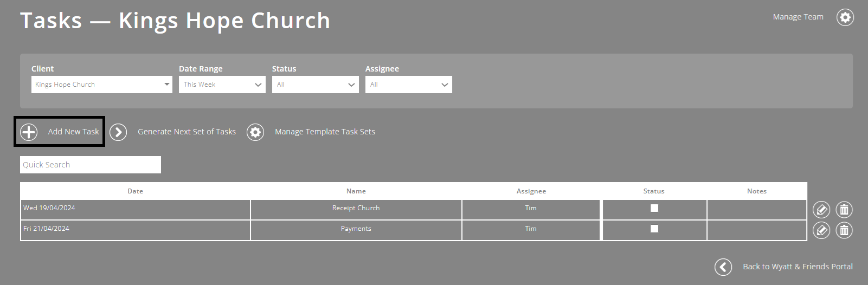Click the Status column header in table
Screen dimensions: 868x285
point(654,191)
